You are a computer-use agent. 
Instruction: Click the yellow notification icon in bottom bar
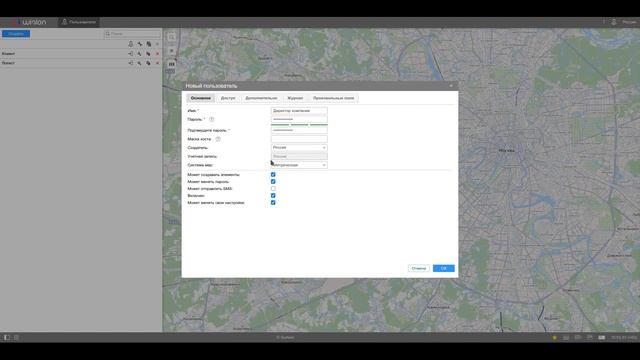[x=554, y=338]
